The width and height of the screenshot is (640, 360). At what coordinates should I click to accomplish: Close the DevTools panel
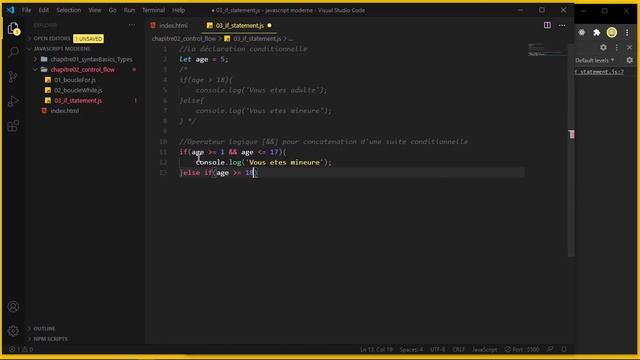coord(629,48)
